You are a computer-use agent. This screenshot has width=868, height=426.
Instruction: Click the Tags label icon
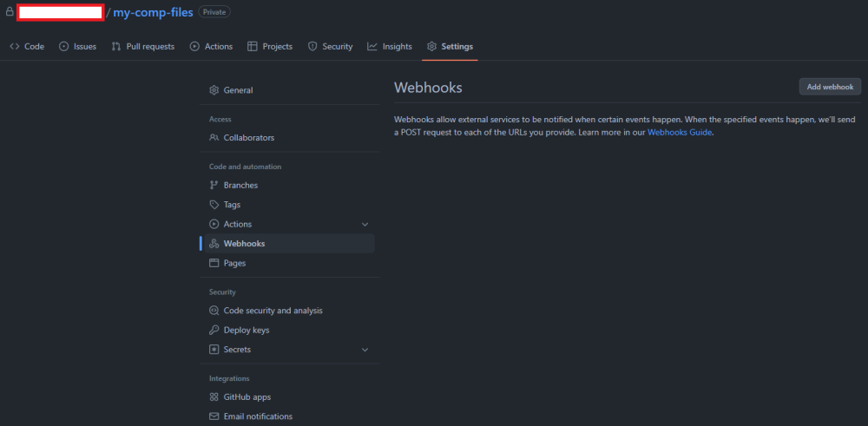[x=214, y=205]
